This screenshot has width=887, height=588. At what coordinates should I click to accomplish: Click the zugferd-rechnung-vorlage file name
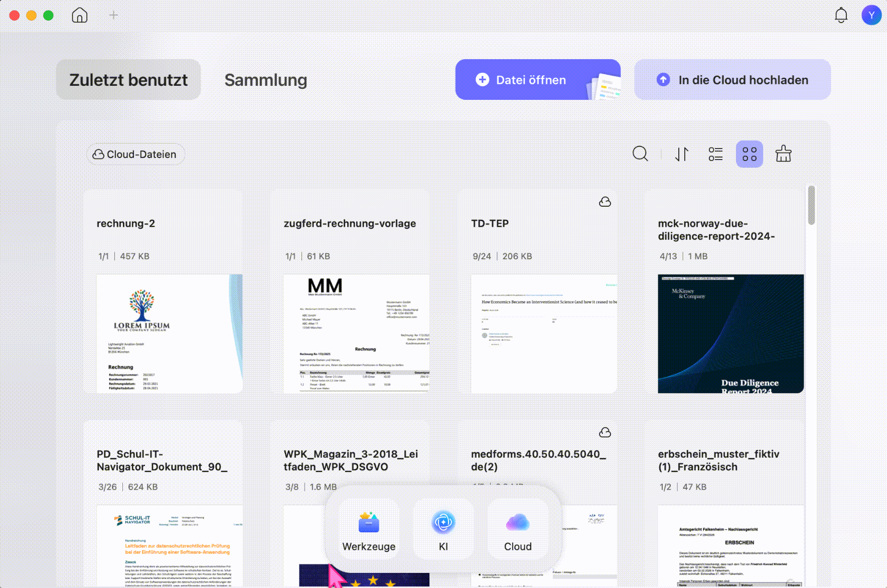(350, 224)
